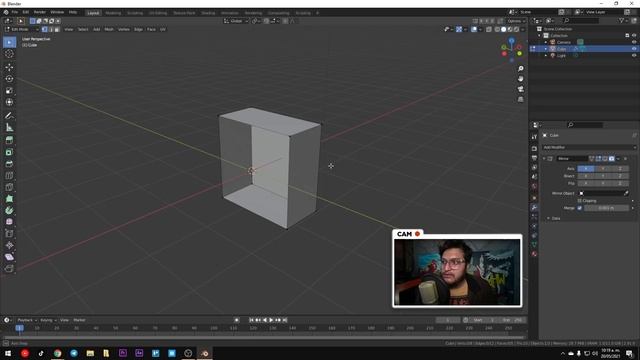
Task: Expand the Camera item in outliner
Action: (x=546, y=42)
